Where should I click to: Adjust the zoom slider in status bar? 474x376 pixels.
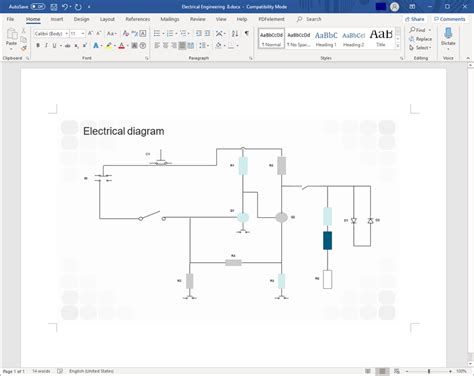[x=429, y=371]
